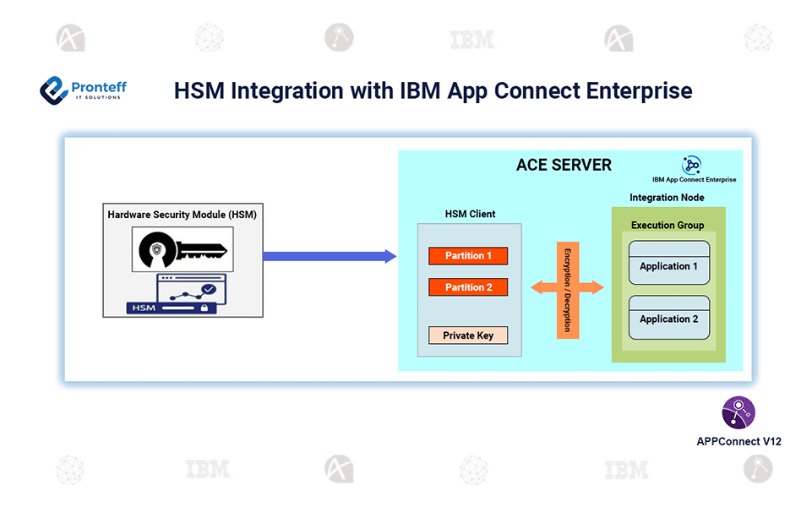Click the blue arrow pointing to HSM Client
This screenshot has height=507, width=812.
tap(329, 256)
